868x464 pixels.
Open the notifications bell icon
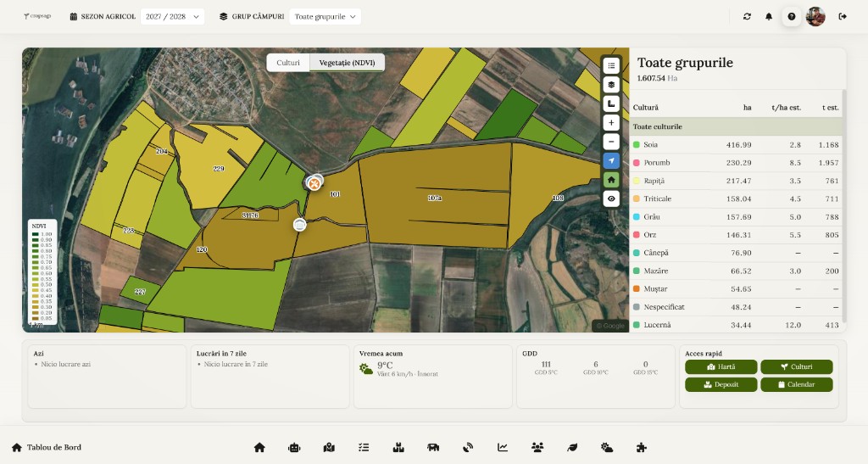[769, 17]
